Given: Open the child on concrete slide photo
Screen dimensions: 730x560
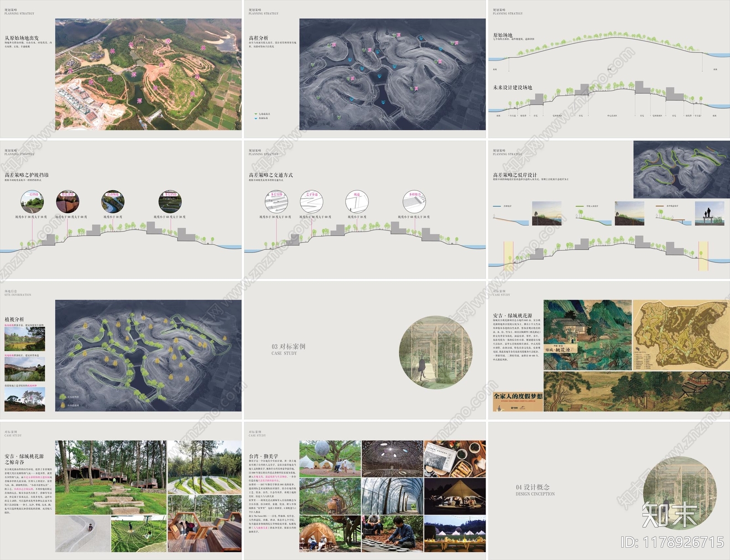Looking at the screenshot, I should [83, 534].
